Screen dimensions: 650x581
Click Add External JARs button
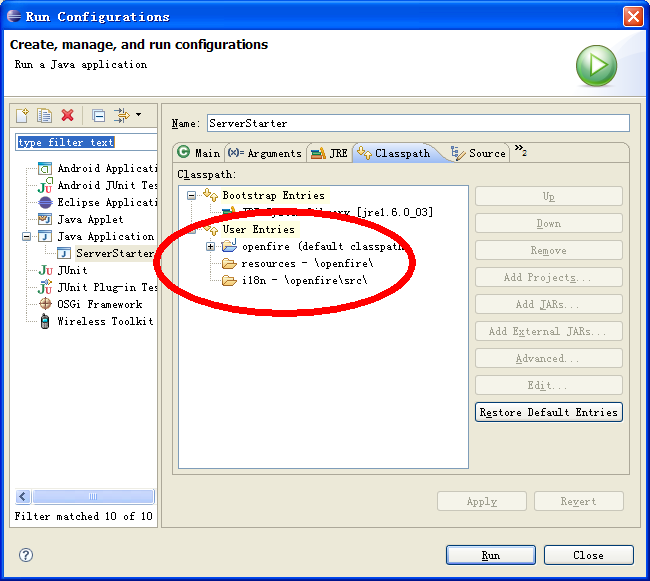tap(549, 331)
